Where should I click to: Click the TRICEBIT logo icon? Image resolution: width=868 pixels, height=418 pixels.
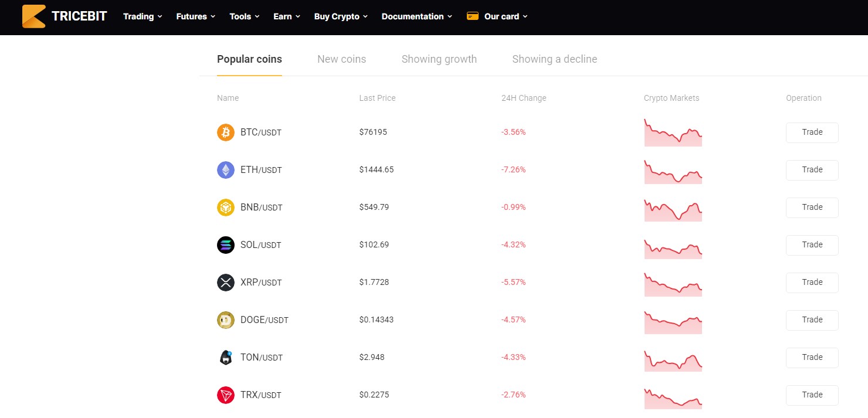pyautogui.click(x=33, y=16)
